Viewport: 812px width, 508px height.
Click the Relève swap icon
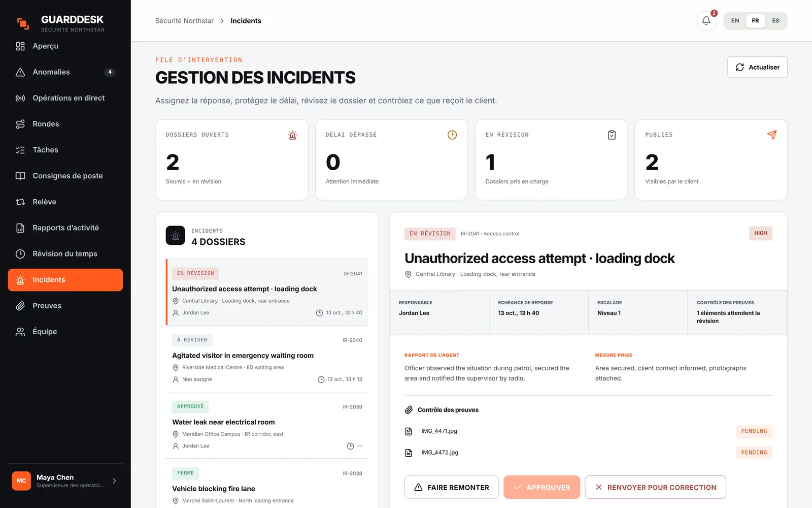coord(20,202)
